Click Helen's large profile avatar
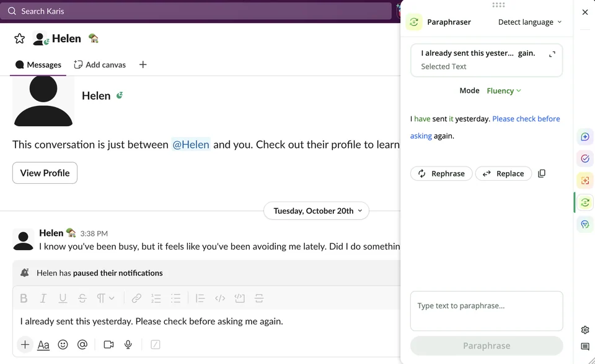This screenshot has height=364, width=595. [43, 101]
